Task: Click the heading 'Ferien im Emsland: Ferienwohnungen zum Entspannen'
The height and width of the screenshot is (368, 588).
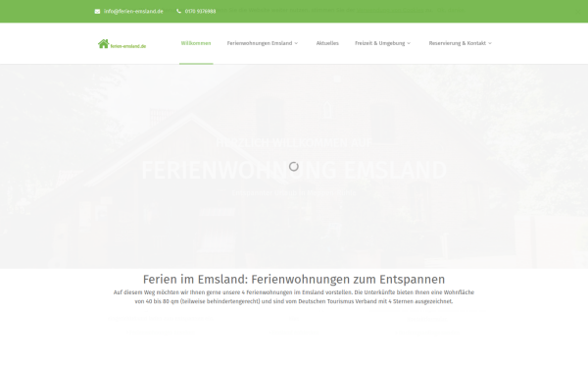Action: tap(294, 280)
